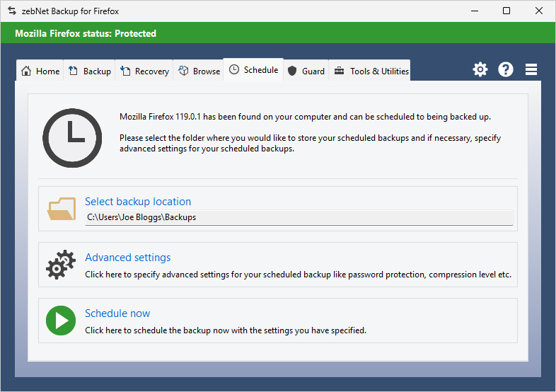The height and width of the screenshot is (392, 556).
Task: Open the Guard tab
Action: click(306, 71)
